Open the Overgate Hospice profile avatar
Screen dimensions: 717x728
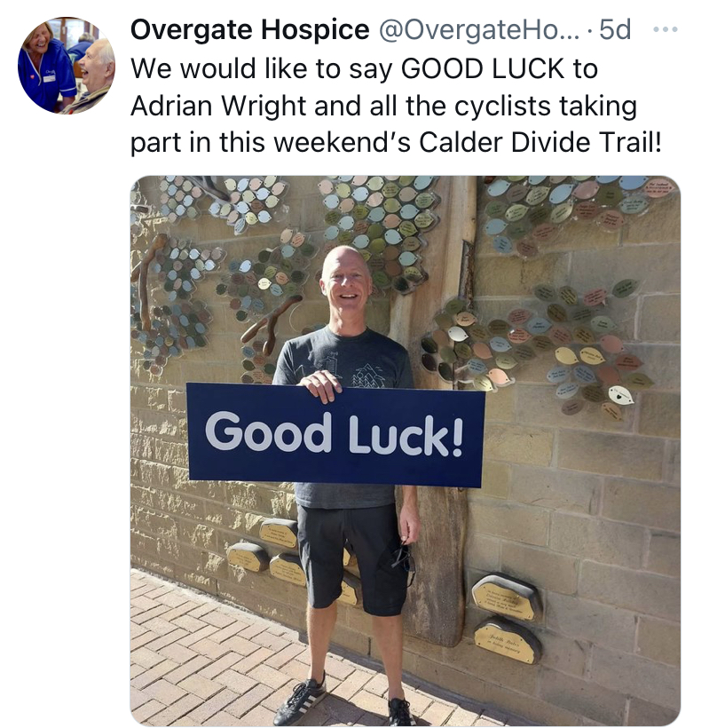(67, 66)
